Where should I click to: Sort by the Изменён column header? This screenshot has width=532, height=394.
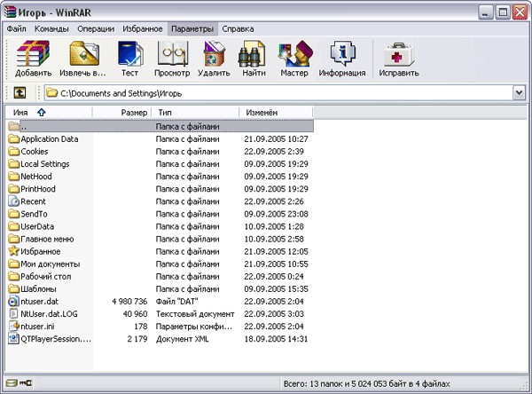[276, 113]
